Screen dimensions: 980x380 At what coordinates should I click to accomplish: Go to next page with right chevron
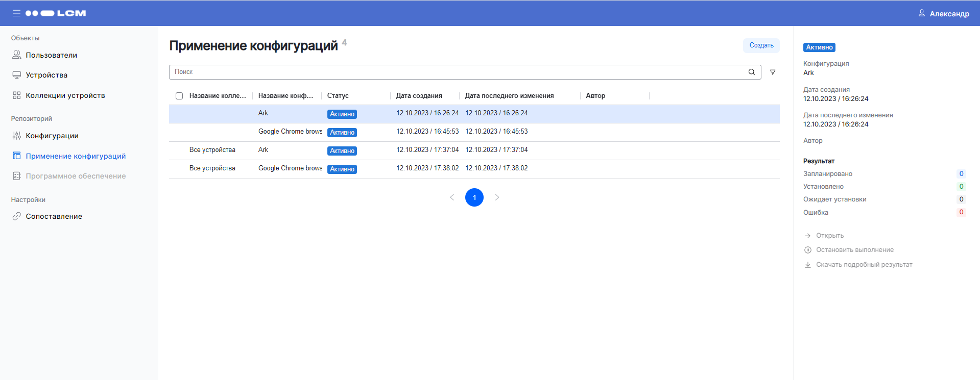point(497,197)
